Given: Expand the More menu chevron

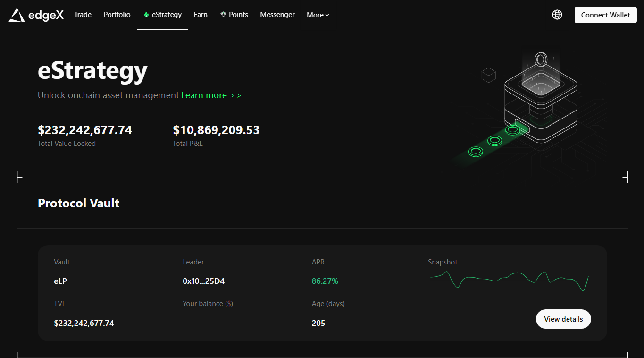Looking at the screenshot, I should click(x=327, y=15).
